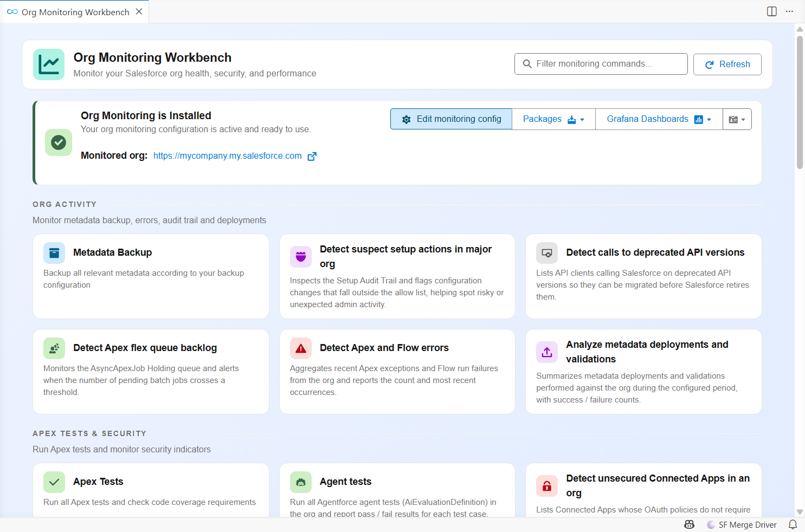Click the 'Monitored org:' label
Screen dimensions: 805x532
tap(114, 155)
